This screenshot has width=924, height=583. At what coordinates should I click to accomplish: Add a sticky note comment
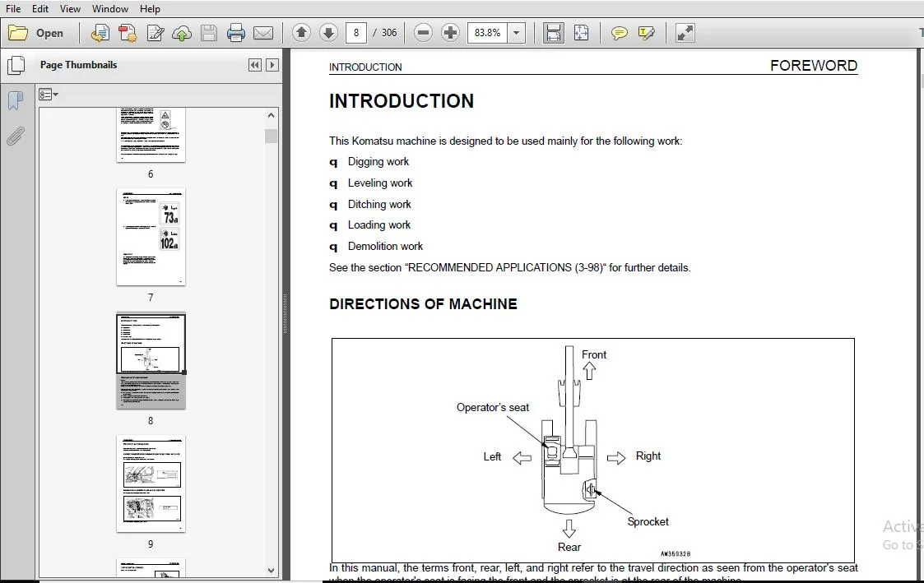619,33
